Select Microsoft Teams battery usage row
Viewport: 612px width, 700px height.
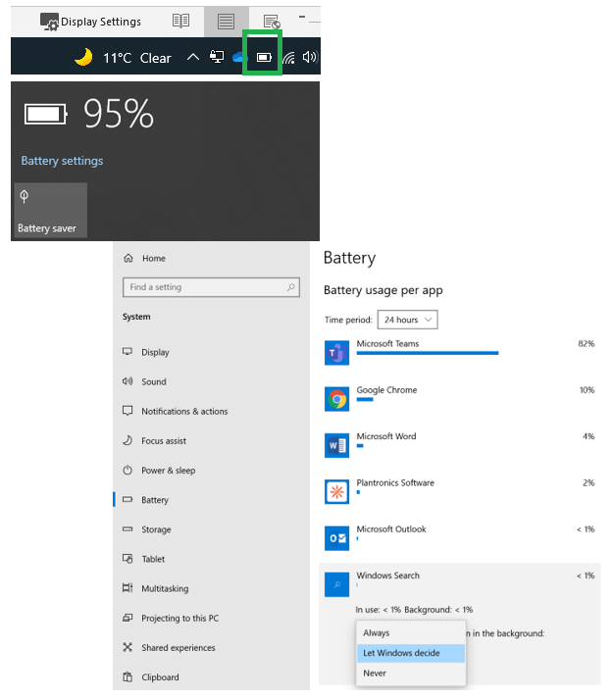[460, 353]
